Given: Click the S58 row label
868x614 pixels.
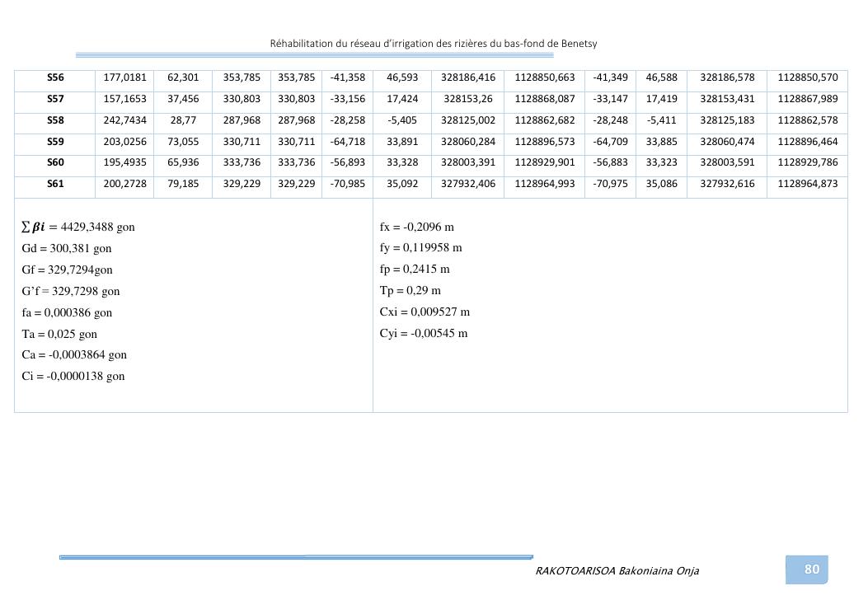Looking at the screenshot, I should click(55, 120).
